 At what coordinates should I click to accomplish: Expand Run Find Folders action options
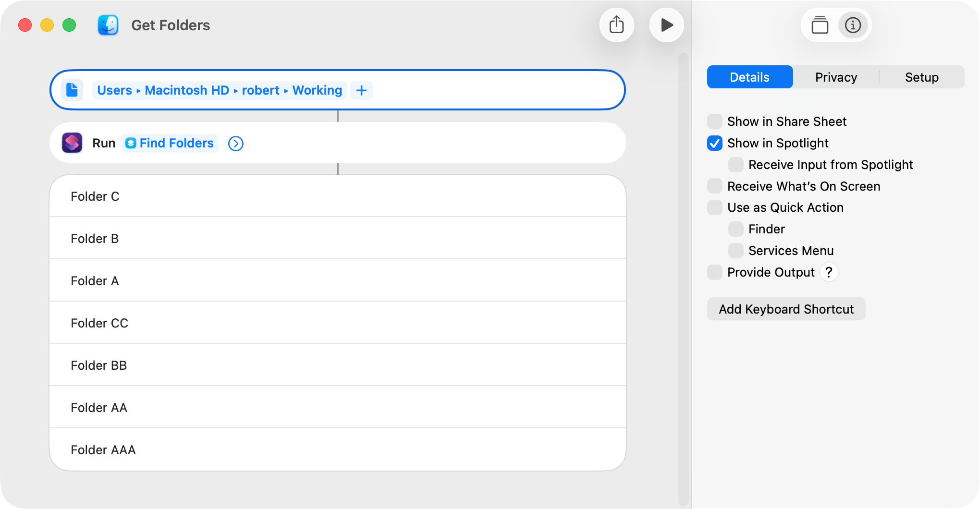235,144
